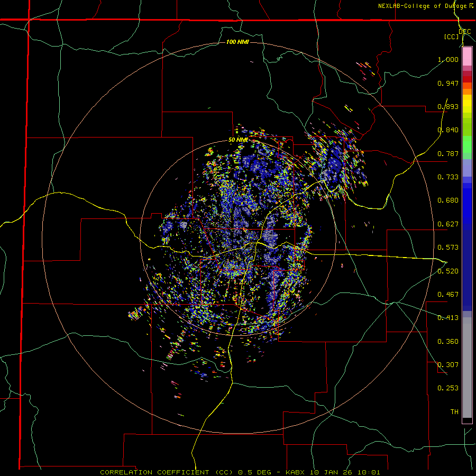The width and height of the screenshot is (476, 476).
Task: Click the CORRELATION COEFFICIENT footer title
Action: click(x=154, y=472)
